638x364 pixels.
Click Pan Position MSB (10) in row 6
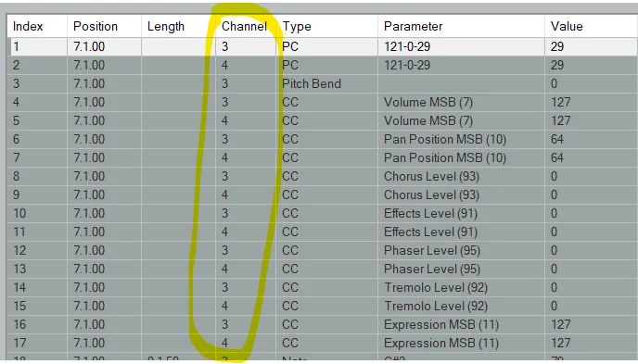pyautogui.click(x=461, y=139)
